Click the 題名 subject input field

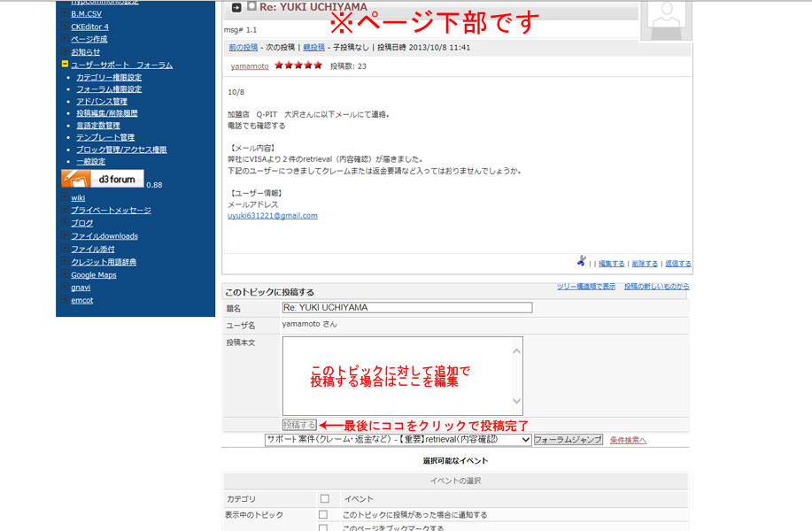[x=407, y=307]
